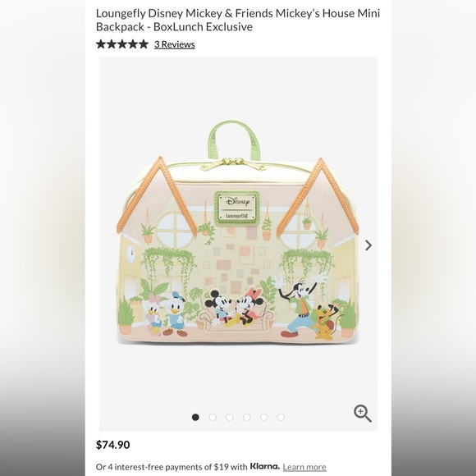Select the fourth carousel dot
476x476 pixels.
coord(247,417)
